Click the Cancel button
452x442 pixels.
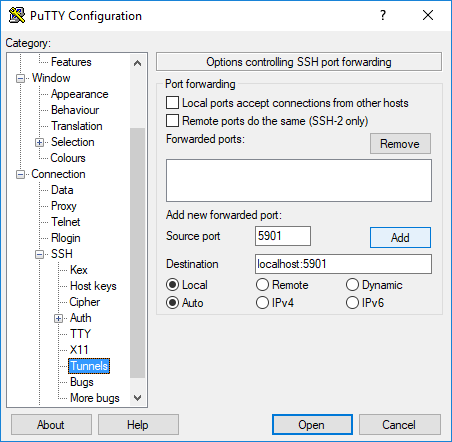click(399, 425)
